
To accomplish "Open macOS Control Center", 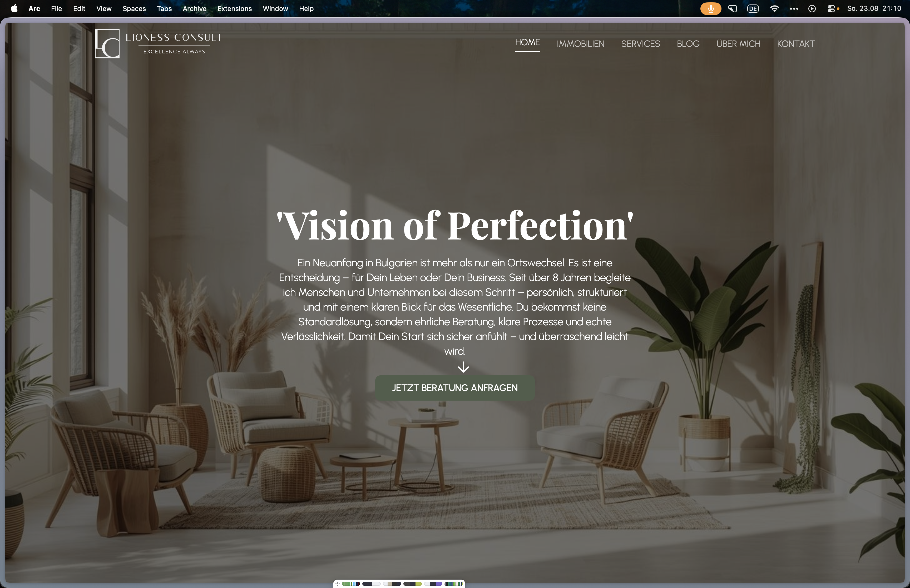I will tap(831, 8).
